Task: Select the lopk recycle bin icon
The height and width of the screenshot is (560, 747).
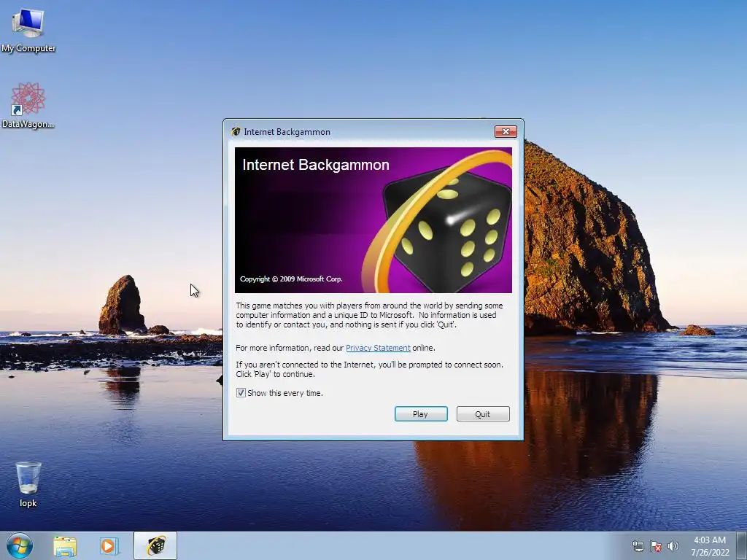Action: point(28,484)
